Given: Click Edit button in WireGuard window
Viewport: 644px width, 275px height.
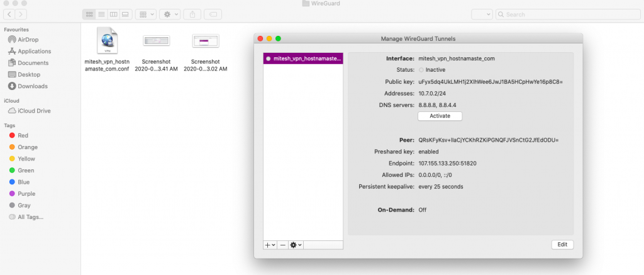Looking at the screenshot, I should [562, 245].
